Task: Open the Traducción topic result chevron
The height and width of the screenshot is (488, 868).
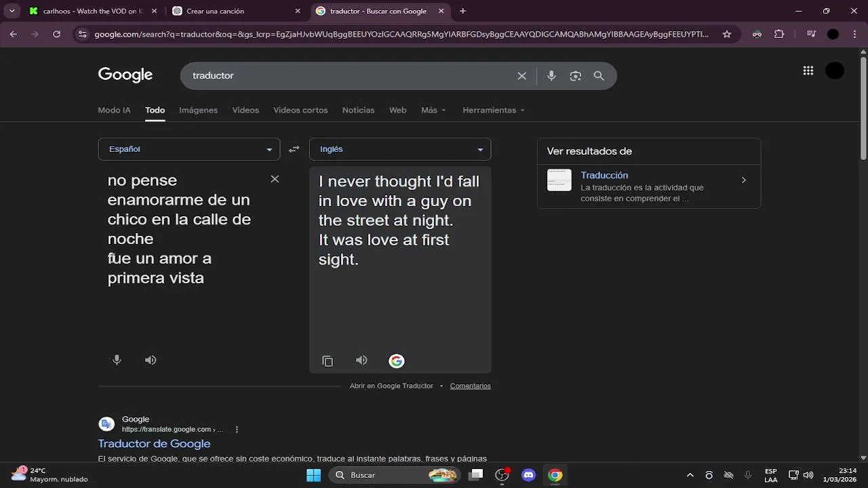Action: (744, 180)
